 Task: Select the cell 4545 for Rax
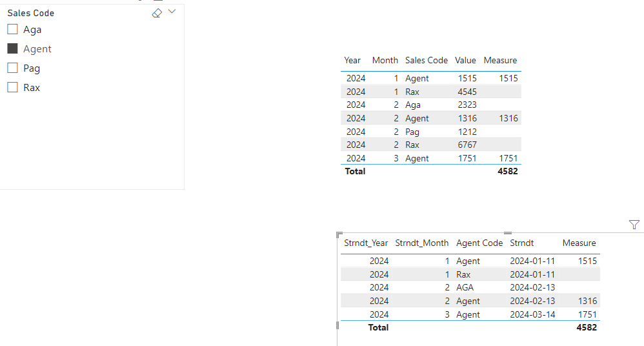click(467, 92)
